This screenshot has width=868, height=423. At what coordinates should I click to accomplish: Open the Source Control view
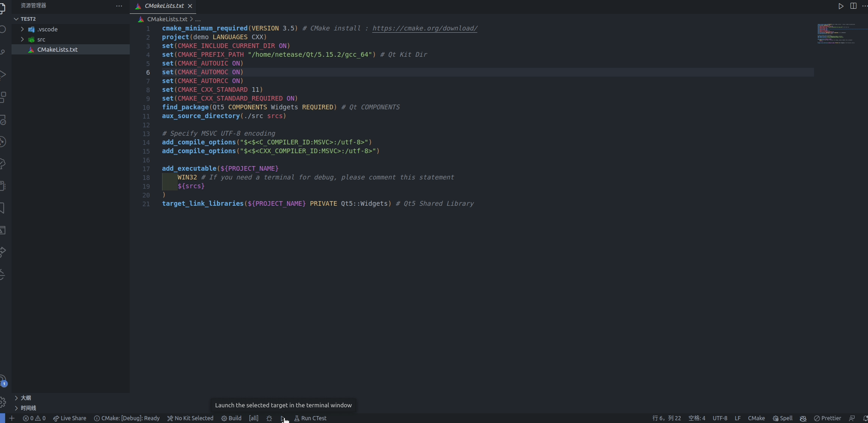[x=4, y=51]
